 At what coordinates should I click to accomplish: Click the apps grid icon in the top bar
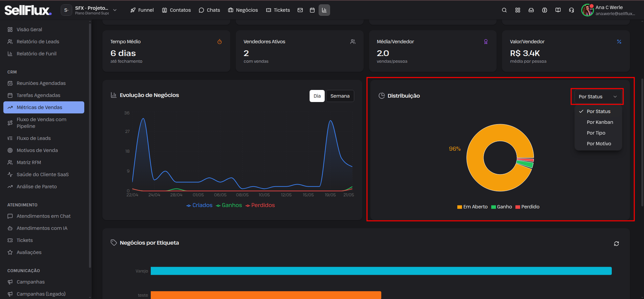pos(518,10)
